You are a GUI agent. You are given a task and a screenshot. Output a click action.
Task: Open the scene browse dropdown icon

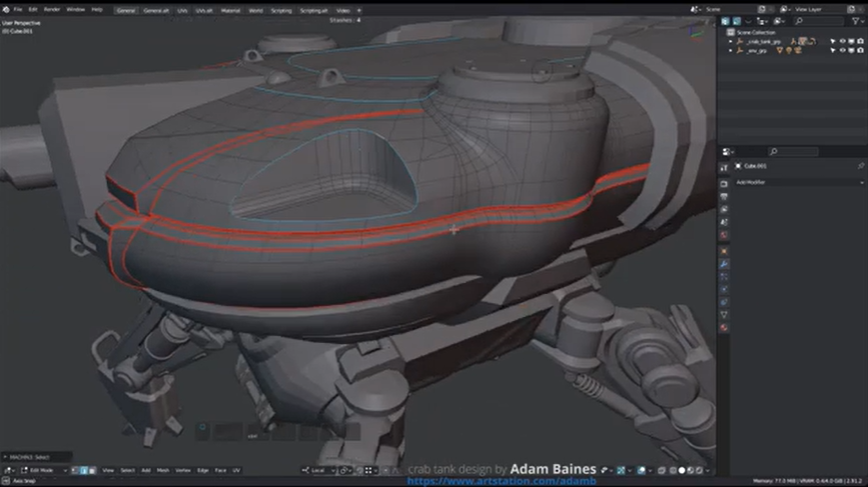pyautogui.click(x=695, y=9)
